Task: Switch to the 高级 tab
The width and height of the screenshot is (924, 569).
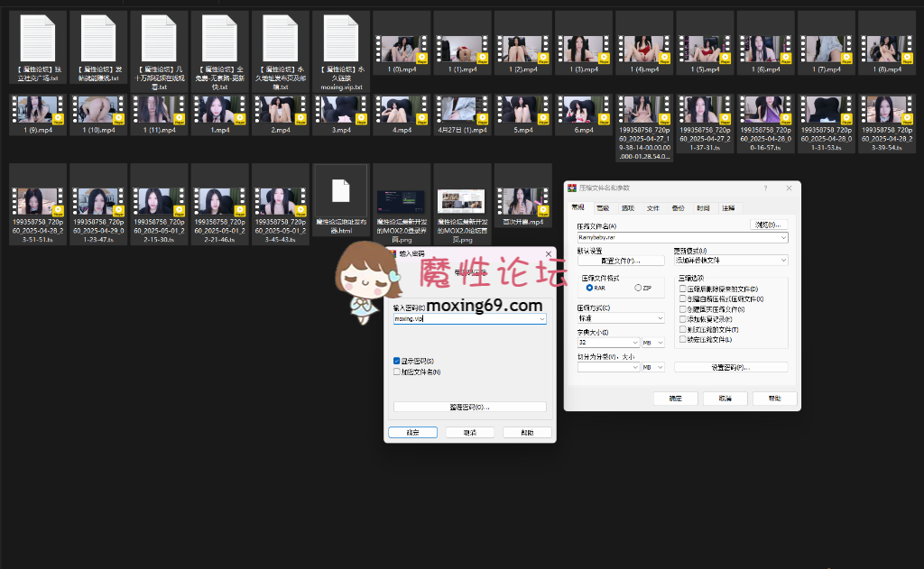Action: pos(602,207)
